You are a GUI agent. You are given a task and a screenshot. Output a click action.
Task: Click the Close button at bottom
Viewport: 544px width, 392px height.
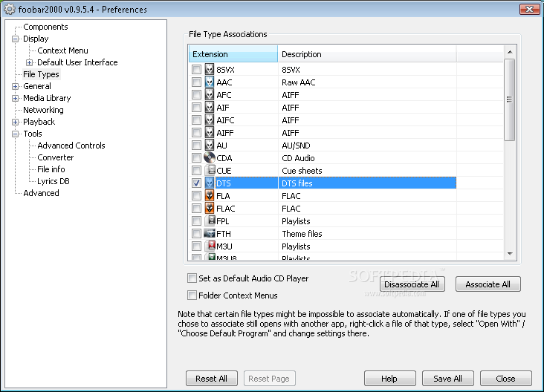pos(505,379)
